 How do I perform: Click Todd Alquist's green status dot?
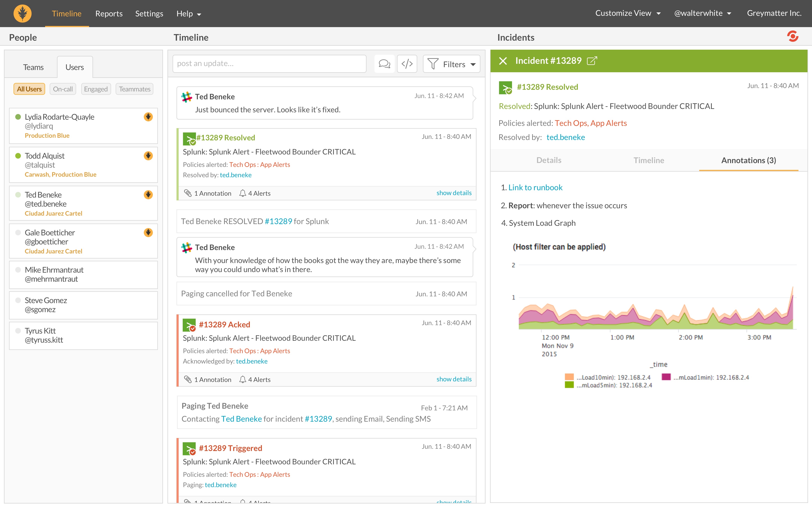pyautogui.click(x=18, y=156)
